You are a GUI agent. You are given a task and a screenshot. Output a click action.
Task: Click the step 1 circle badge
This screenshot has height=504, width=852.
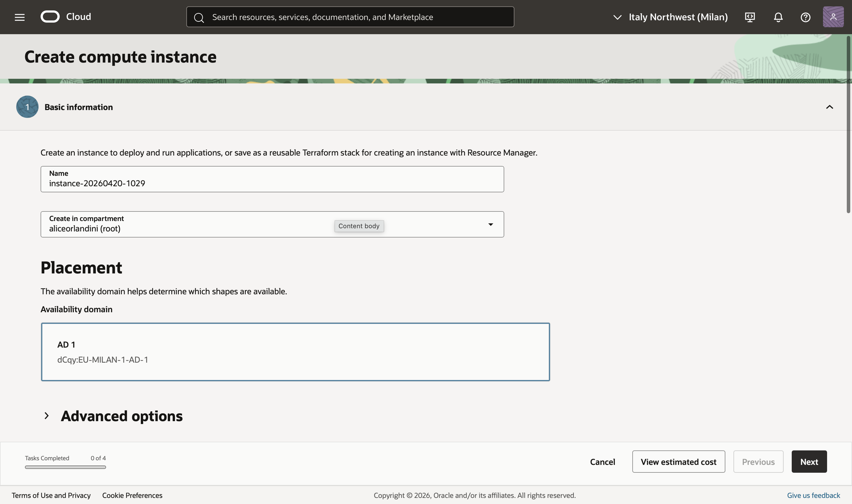[x=27, y=107]
